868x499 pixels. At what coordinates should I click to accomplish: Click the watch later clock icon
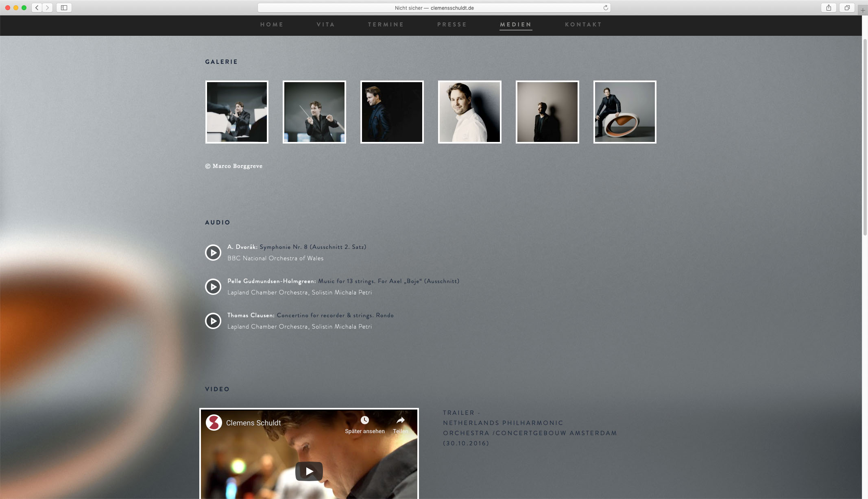364,420
